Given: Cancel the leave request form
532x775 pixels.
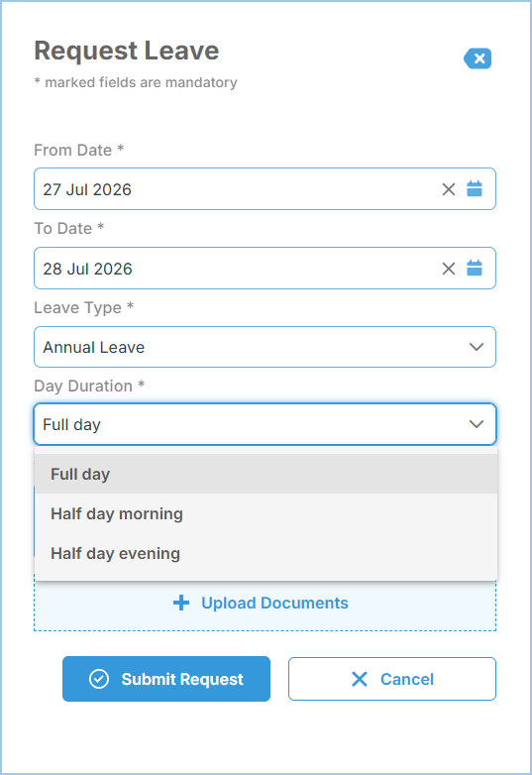Looking at the screenshot, I should coord(392,679).
